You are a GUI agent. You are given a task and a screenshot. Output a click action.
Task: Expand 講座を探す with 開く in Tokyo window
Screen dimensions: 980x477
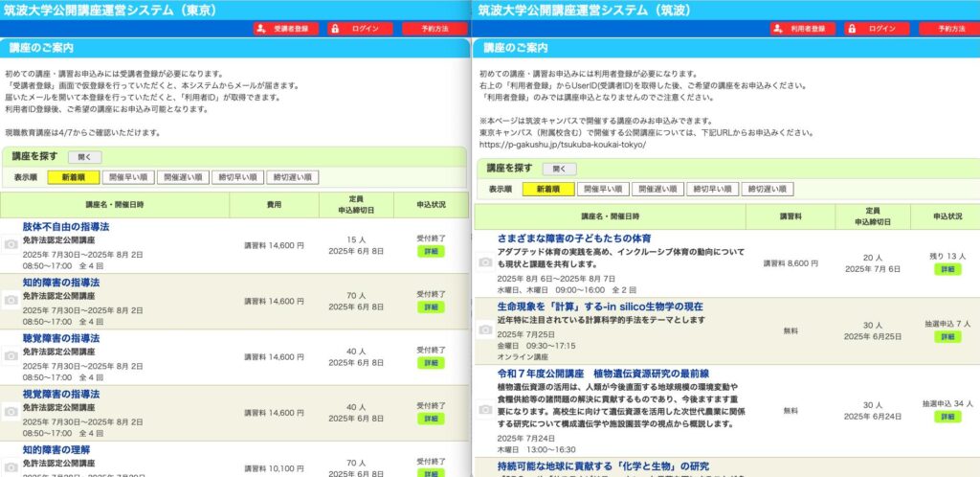[x=85, y=157]
